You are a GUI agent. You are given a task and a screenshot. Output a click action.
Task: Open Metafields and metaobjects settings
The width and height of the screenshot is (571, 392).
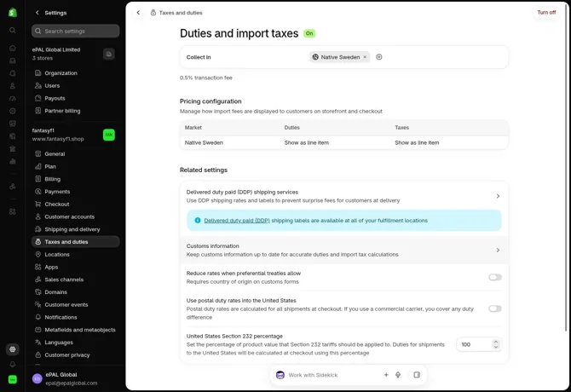[x=75, y=330]
